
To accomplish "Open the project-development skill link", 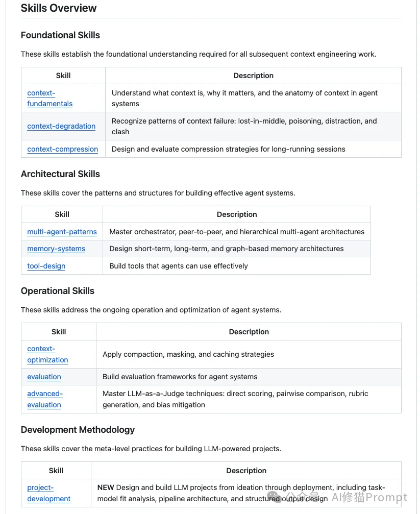I will pyautogui.click(x=48, y=493).
